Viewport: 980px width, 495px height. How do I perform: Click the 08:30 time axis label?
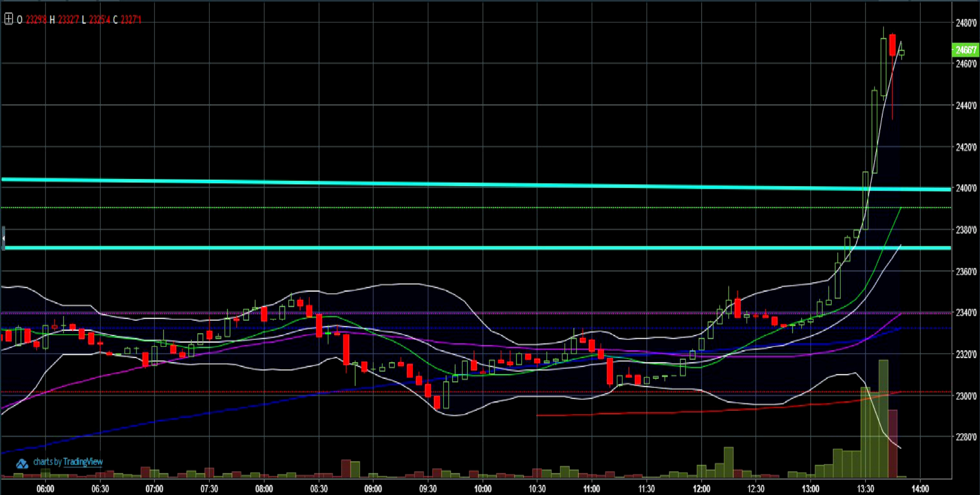tap(319, 489)
